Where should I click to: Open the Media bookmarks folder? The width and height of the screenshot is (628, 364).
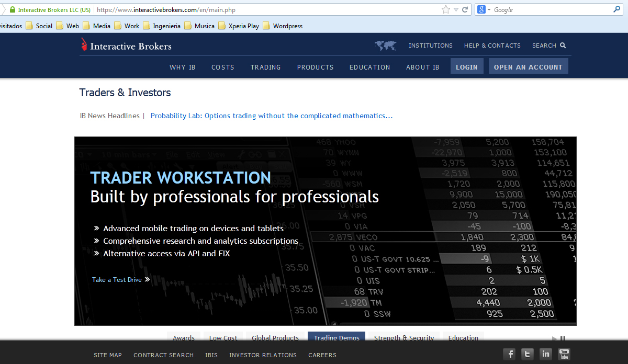click(x=96, y=26)
